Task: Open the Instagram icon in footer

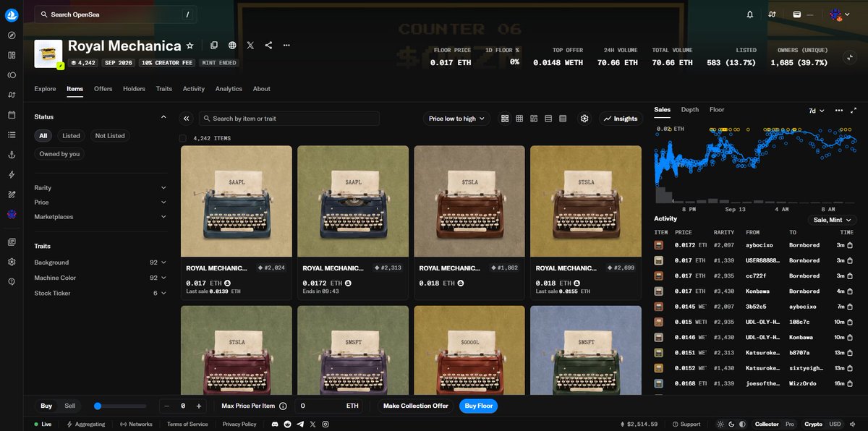Action: pos(325,424)
